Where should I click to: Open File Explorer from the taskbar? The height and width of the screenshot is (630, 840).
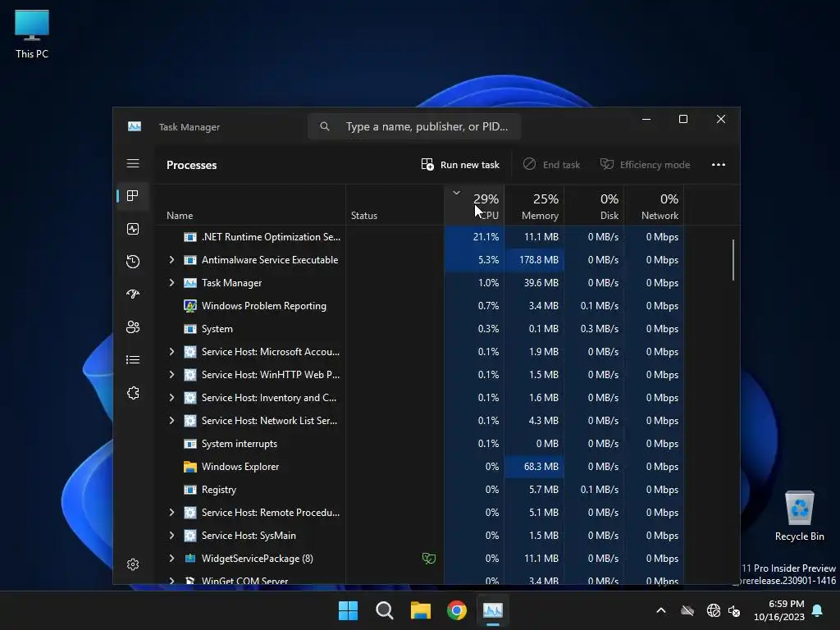click(x=421, y=610)
